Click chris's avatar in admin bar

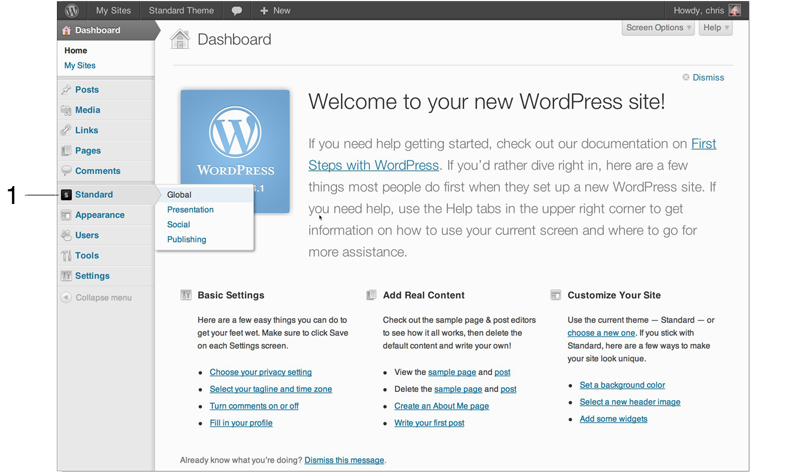pos(734,10)
